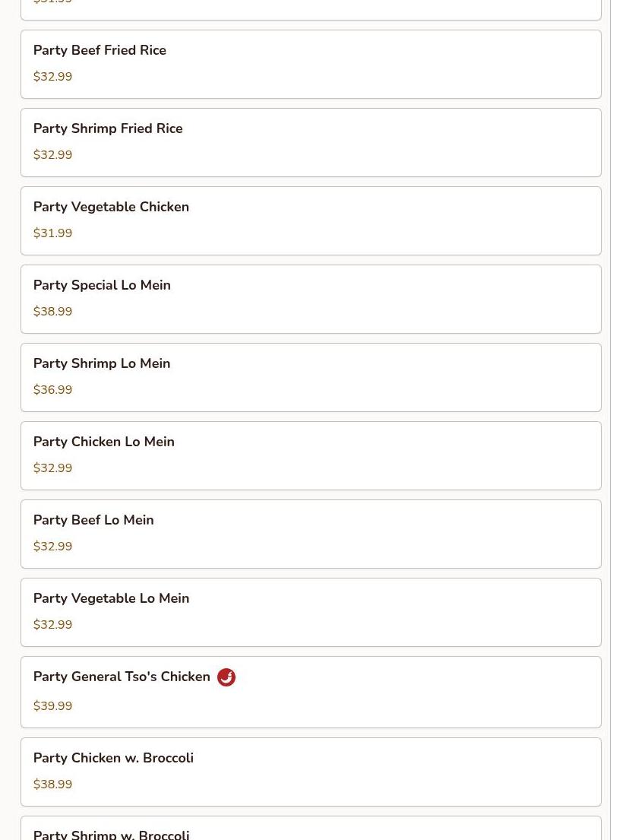This screenshot has height=840, width=626.
Task: Select Party Shrimp Lo Mein card
Action: click(311, 377)
